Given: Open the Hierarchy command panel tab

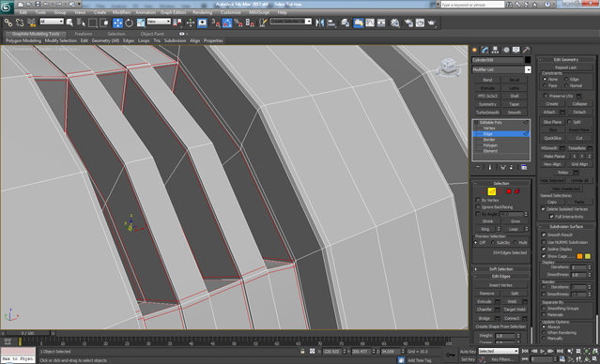Looking at the screenshot, I should (x=495, y=50).
